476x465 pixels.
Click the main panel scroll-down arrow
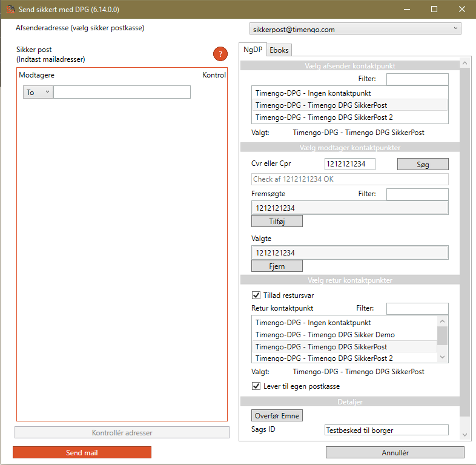click(x=464, y=435)
